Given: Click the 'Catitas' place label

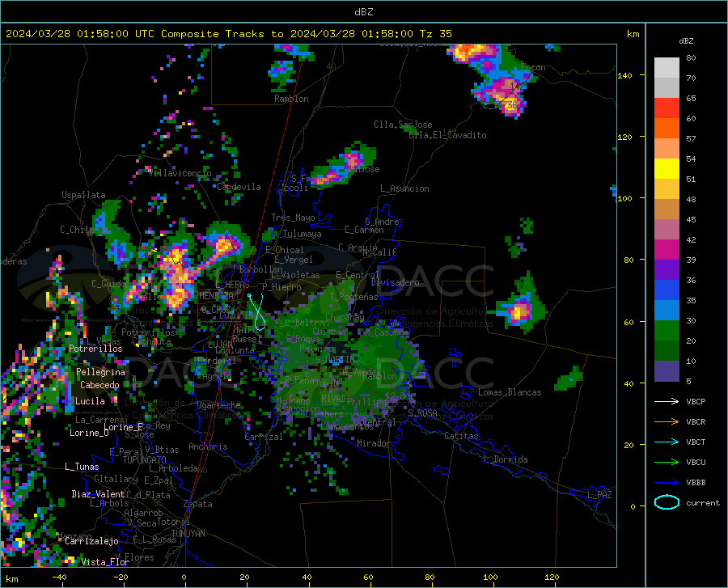Looking at the screenshot, I should [462, 436].
